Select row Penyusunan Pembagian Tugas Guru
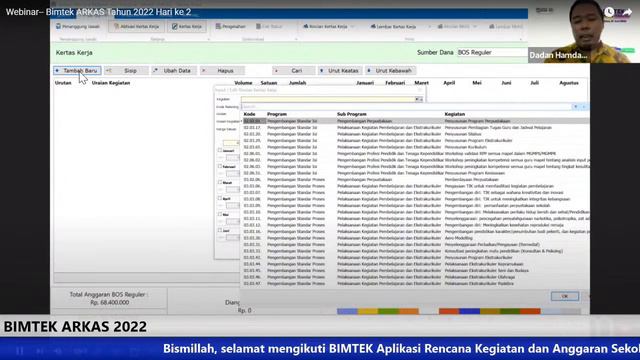 click(416, 128)
